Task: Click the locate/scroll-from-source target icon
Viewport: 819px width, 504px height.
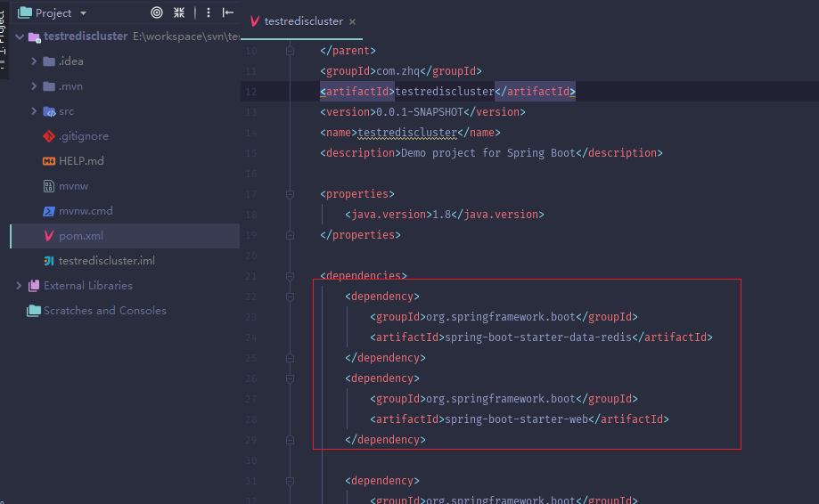Action: pyautogui.click(x=157, y=12)
